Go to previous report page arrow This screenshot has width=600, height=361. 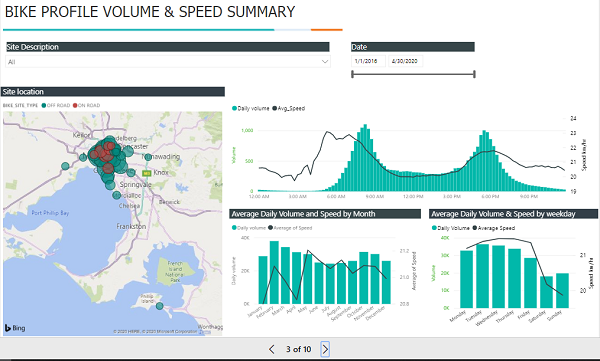pos(272,349)
